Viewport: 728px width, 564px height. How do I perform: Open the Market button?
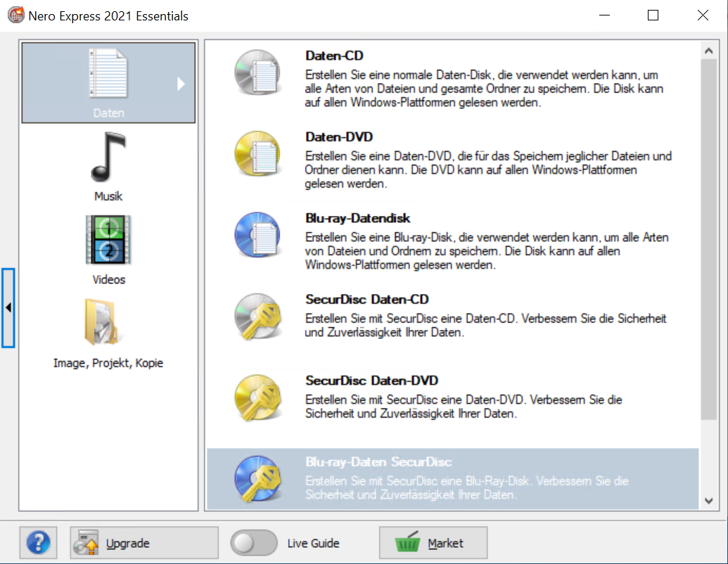pyautogui.click(x=433, y=543)
